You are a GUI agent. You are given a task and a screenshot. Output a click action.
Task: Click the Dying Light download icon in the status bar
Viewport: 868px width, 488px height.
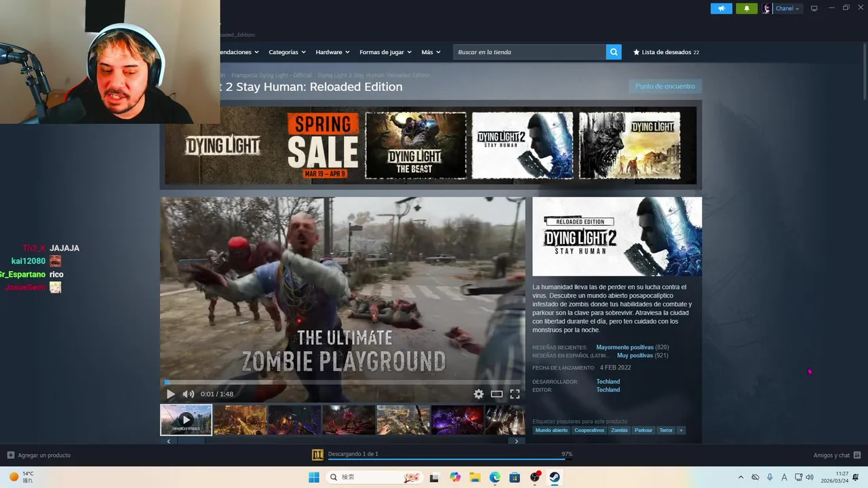pos(317,455)
